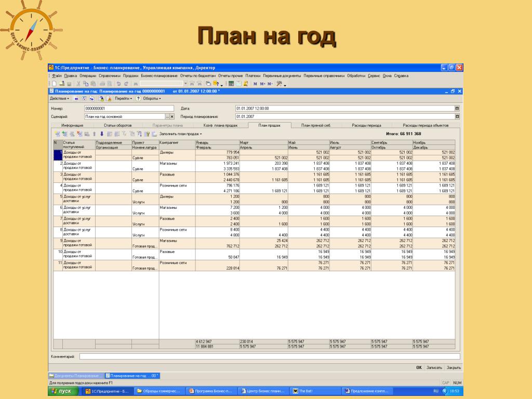Open the search box dropdown arrow
Screen dimensions: 532x399
pyautogui.click(x=185, y=84)
